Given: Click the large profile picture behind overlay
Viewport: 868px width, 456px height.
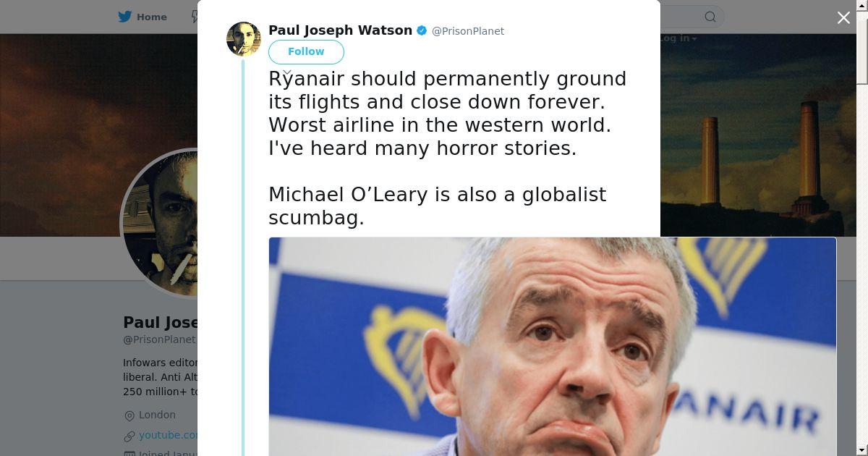Looking at the screenshot, I should (161, 223).
